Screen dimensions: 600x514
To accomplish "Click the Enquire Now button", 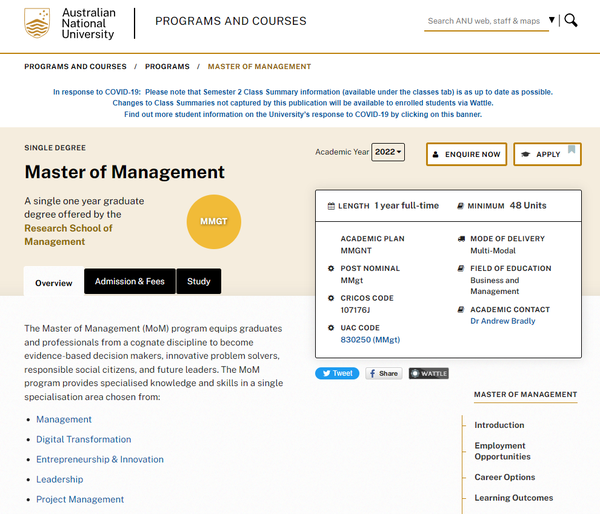I will point(466,154).
